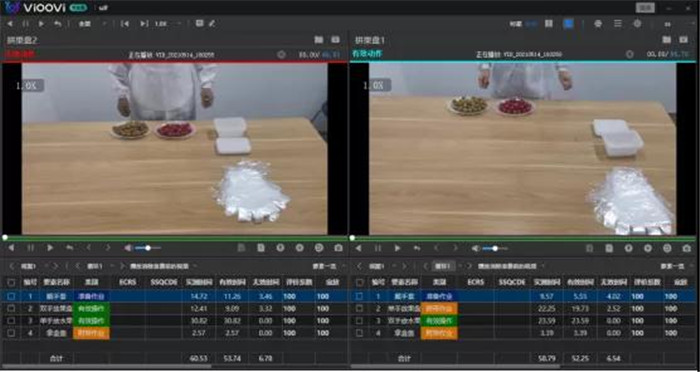
Task: Open the gear settings icon in top-right toolbar
Action: point(638,24)
